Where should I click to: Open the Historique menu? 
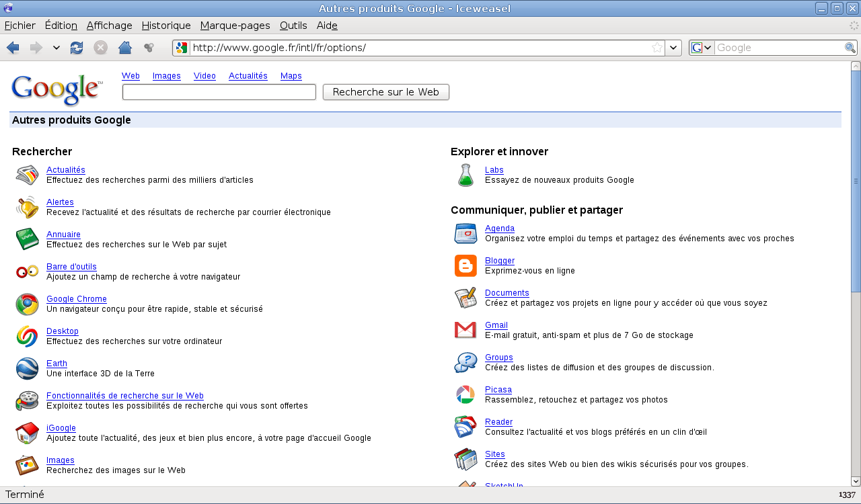pyautogui.click(x=166, y=26)
